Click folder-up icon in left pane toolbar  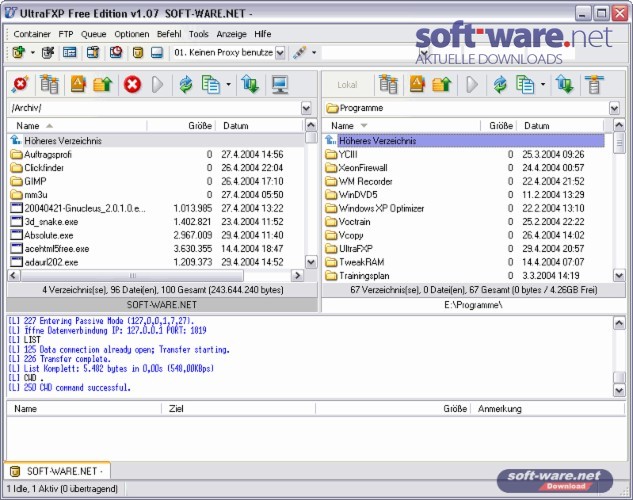pyautogui.click(x=102, y=84)
